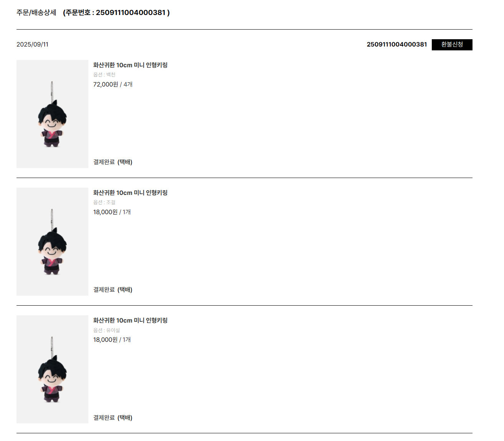The image size is (504, 441).
Task: Open the 유이설 option keyring thumbnail
Action: coord(52,369)
